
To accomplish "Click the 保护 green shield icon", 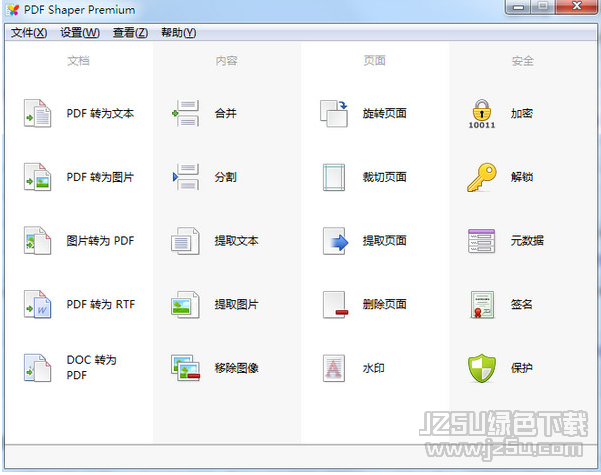I will tap(482, 368).
